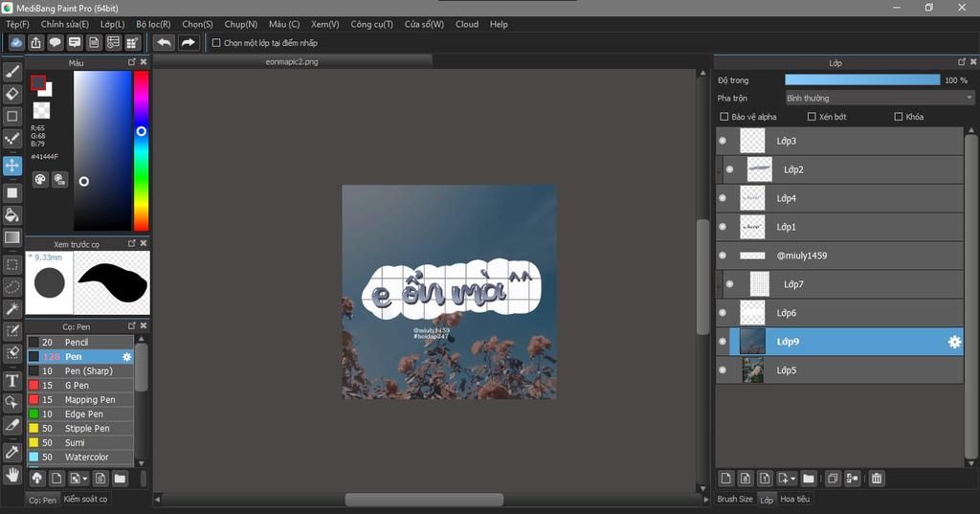Choose the Mapping Pen brush

(x=80, y=399)
